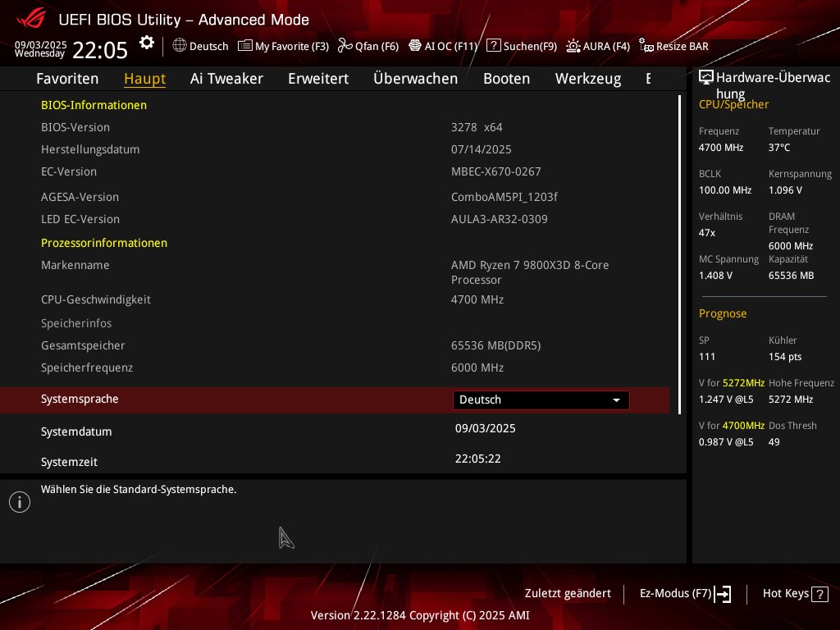This screenshot has height=630, width=840.
Task: Open settings via the gear icon
Action: (147, 43)
